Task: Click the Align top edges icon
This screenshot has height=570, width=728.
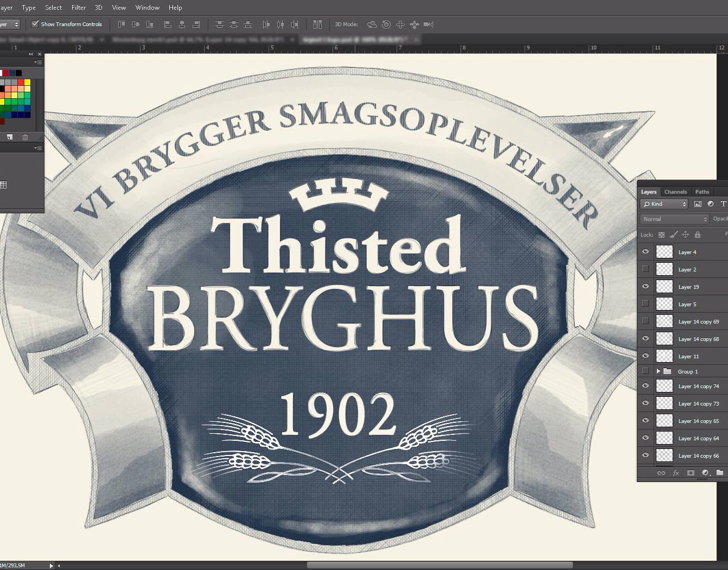Action: (122, 24)
